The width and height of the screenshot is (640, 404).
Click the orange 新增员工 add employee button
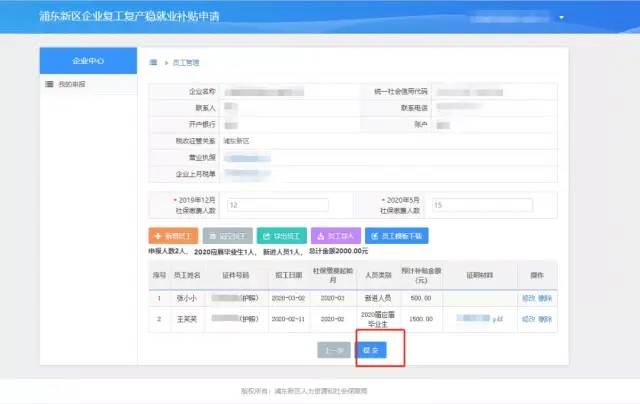point(173,236)
